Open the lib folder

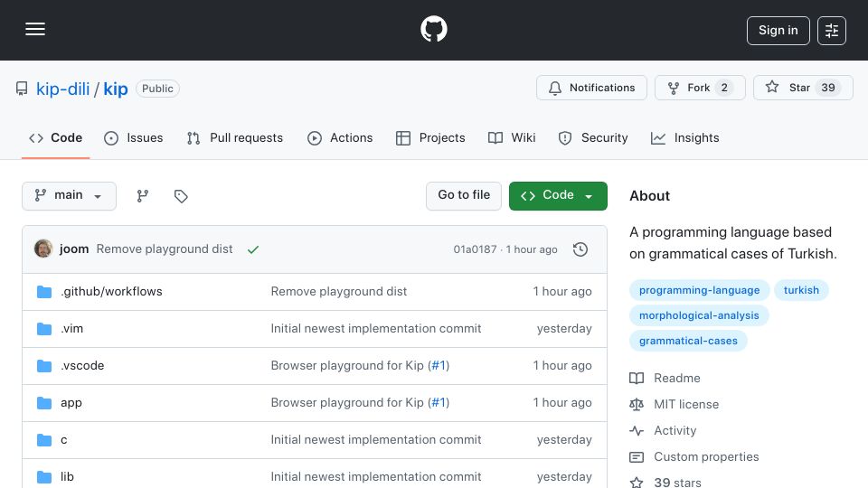tap(67, 477)
